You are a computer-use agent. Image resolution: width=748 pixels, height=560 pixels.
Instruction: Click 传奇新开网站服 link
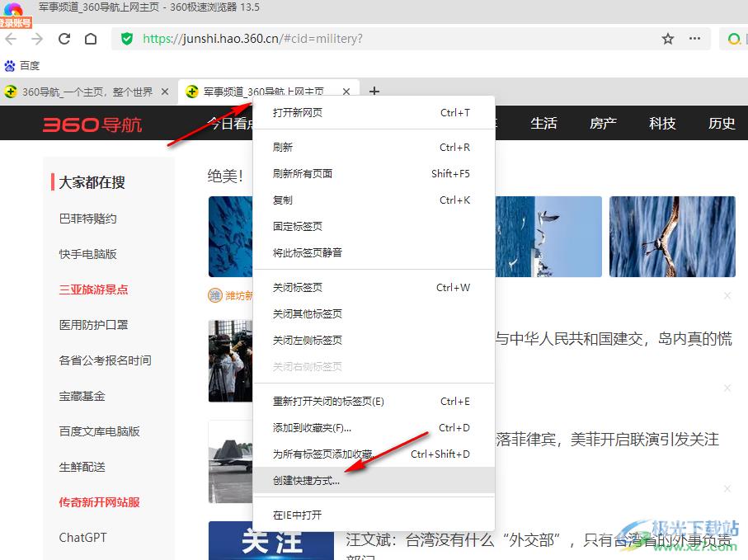[99, 502]
